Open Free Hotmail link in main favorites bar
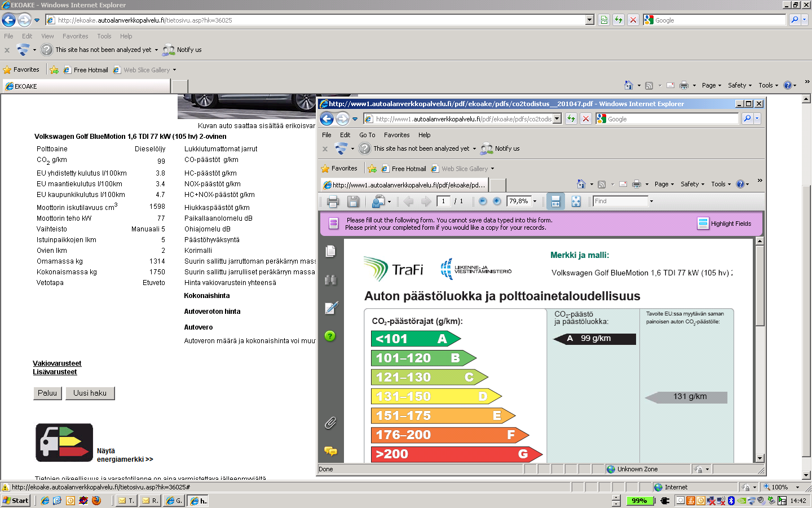Viewport: 812px width, 508px height. point(86,70)
